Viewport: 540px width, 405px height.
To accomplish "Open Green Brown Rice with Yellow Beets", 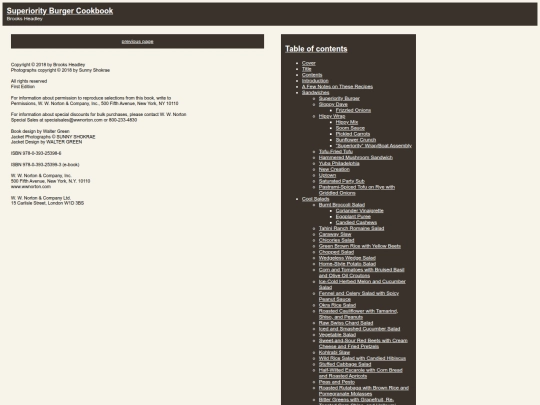I will click(360, 246).
